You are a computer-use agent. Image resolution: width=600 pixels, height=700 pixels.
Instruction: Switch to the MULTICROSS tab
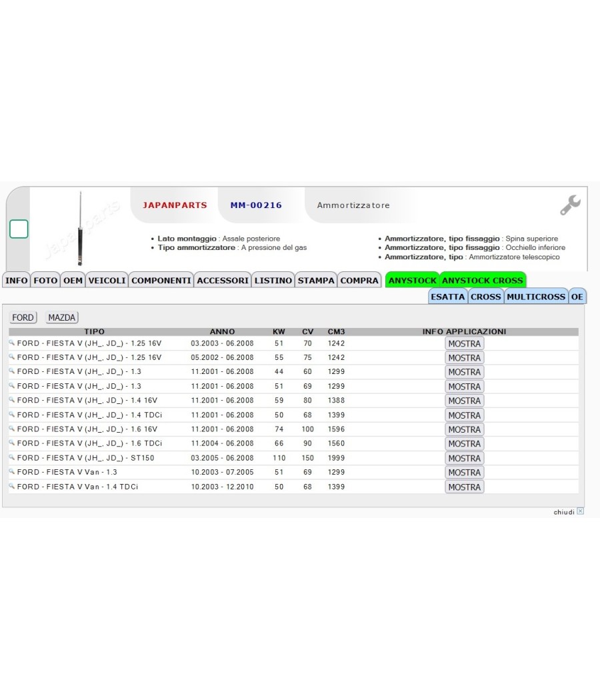pyautogui.click(x=536, y=297)
